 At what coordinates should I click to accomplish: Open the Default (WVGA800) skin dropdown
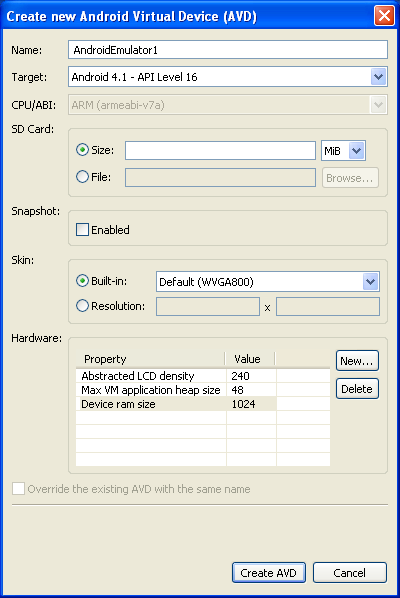268,282
